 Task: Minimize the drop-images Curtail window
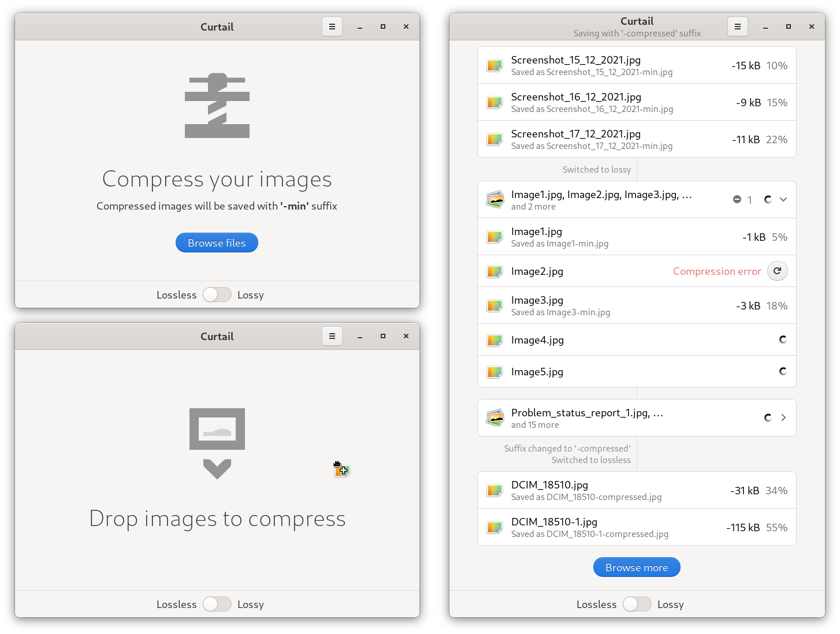click(360, 336)
